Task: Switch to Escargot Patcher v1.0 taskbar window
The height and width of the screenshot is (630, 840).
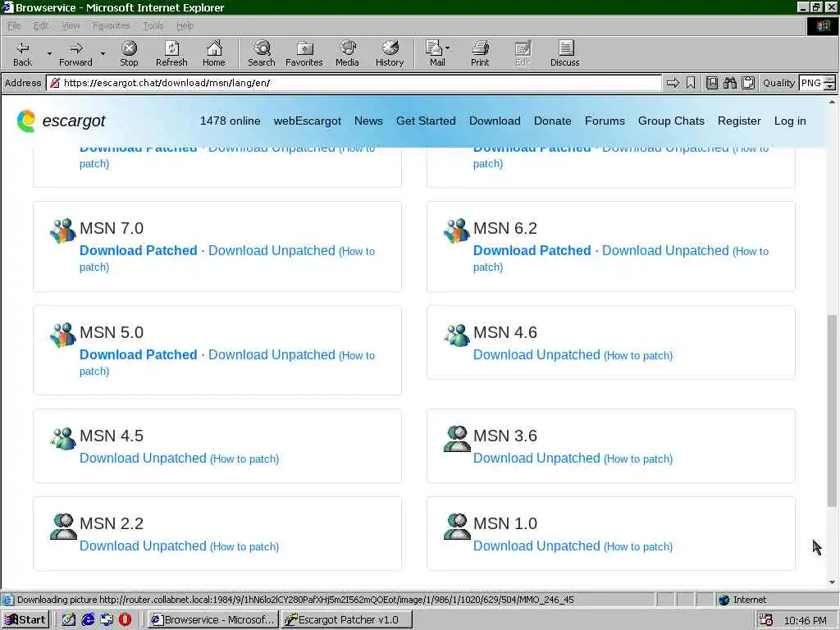Action: pyautogui.click(x=347, y=620)
